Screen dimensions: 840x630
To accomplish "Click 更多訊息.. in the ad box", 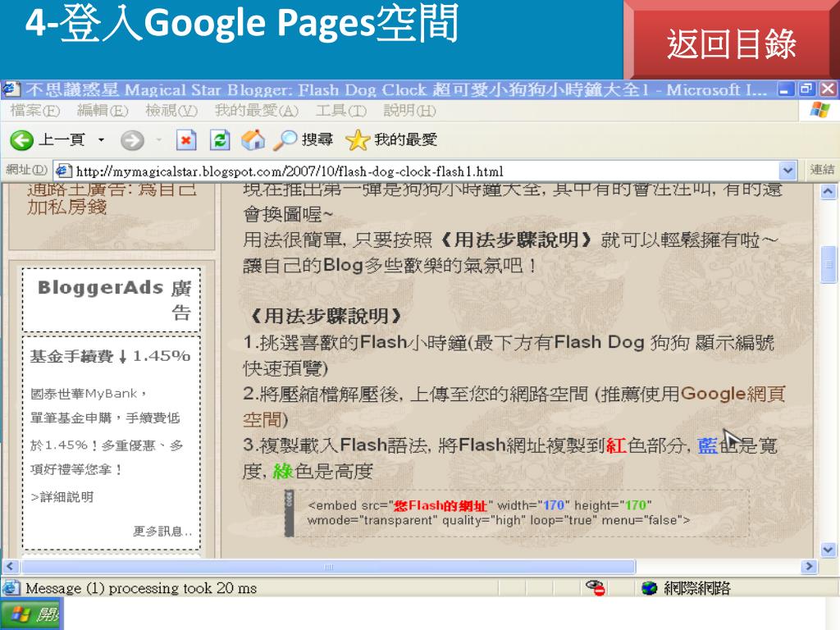I will (x=162, y=532).
